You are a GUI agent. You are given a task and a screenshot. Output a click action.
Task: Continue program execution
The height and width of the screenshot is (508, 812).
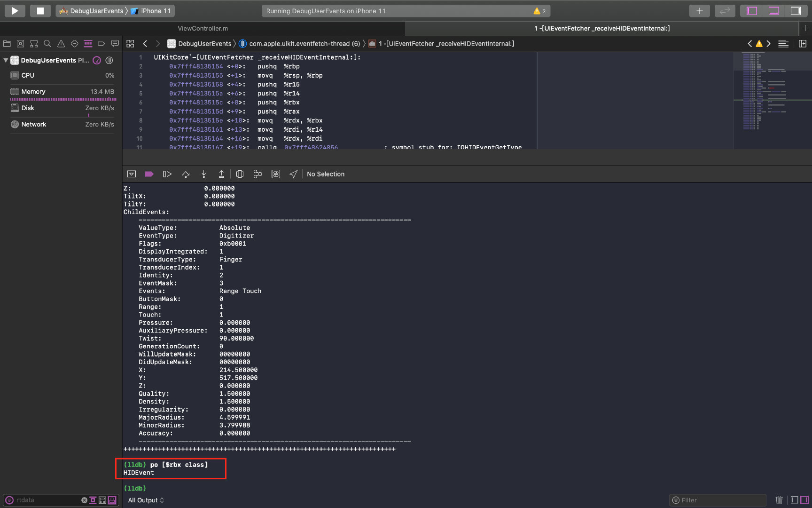pos(167,174)
